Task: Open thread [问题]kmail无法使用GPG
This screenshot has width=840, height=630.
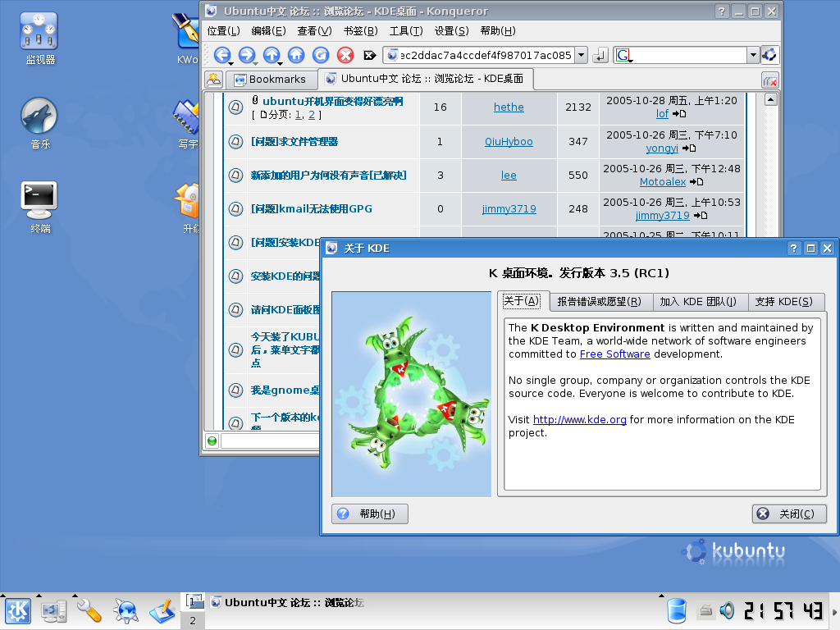Action: pos(311,209)
